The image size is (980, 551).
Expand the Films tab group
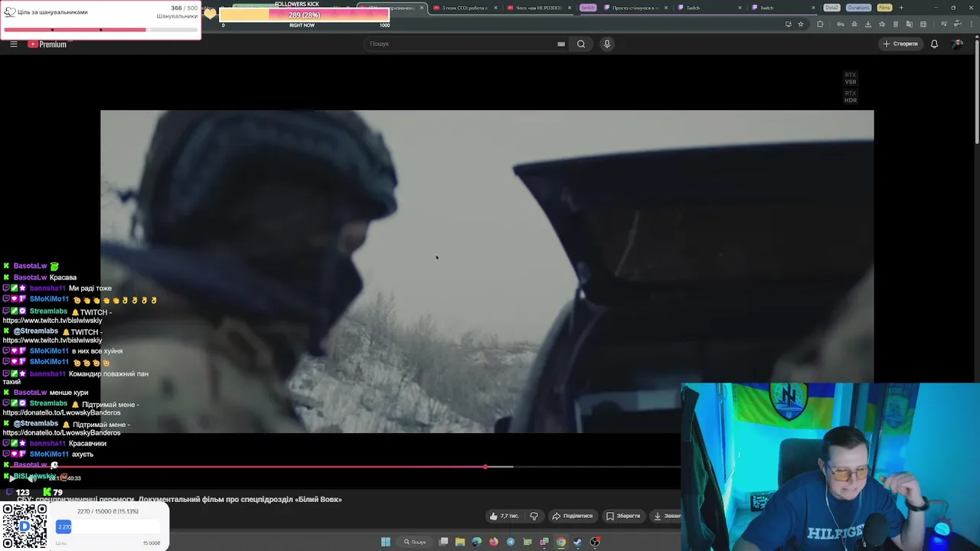click(x=884, y=8)
